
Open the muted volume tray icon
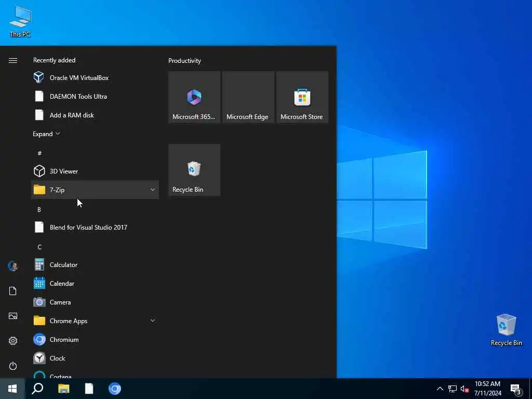(464, 389)
